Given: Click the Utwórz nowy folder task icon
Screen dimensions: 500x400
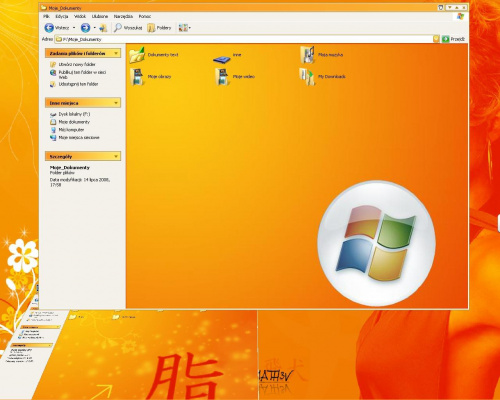Looking at the screenshot, I should 53,64.
